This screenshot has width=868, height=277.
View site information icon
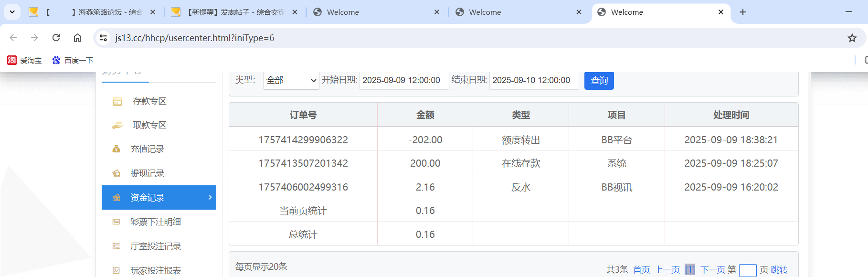(103, 38)
